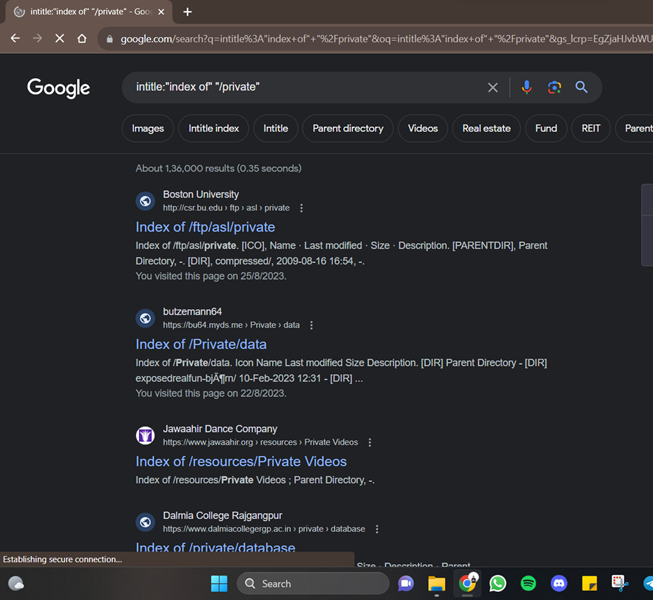Image resolution: width=653 pixels, height=600 pixels.
Task: Click the browser forward arrow
Action: point(37,38)
